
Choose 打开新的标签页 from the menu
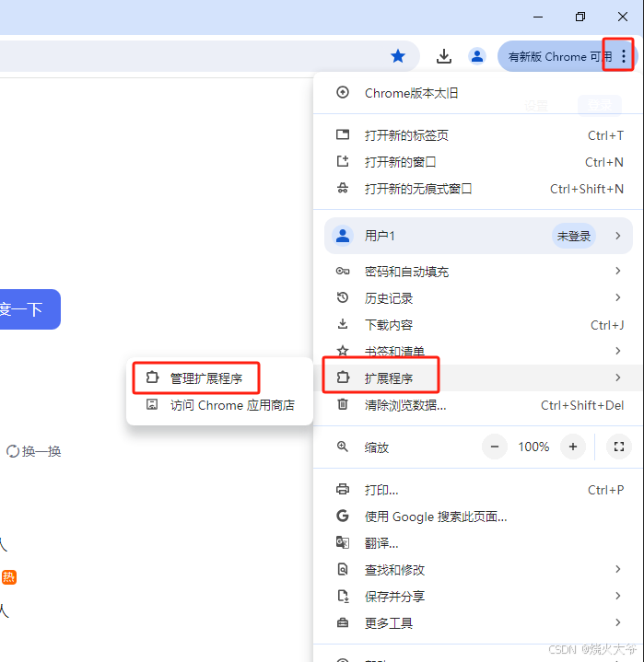click(x=478, y=135)
